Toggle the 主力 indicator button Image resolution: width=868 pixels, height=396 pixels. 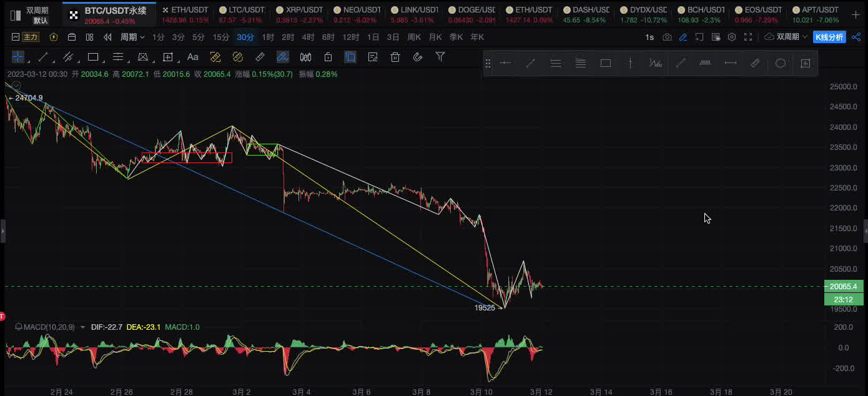tap(26, 37)
